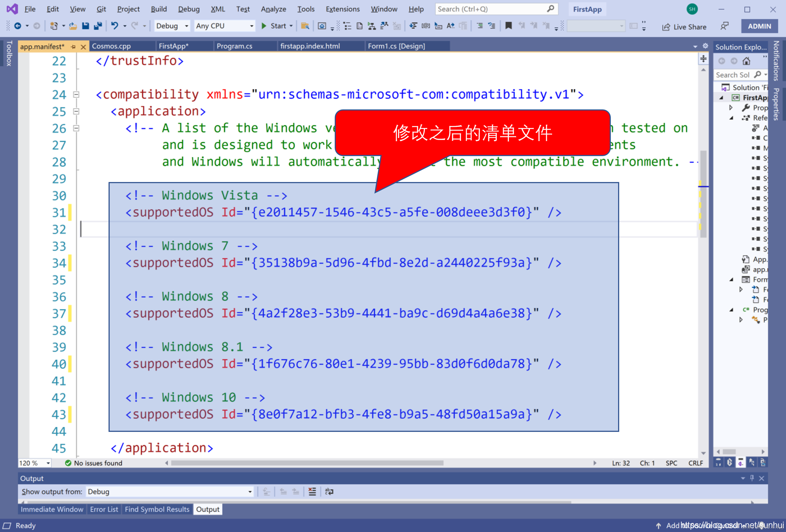786x532 pixels.
Task: Click Solution Explorer Home icon
Action: tap(746, 61)
